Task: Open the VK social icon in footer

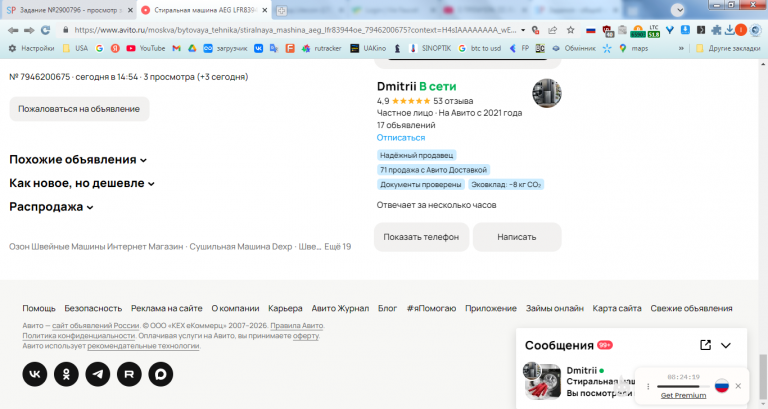Action: click(x=35, y=374)
